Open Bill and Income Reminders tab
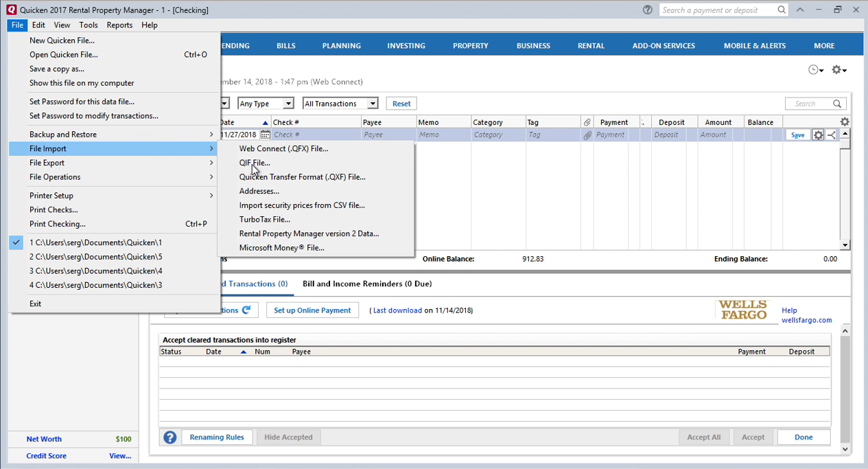 point(367,284)
